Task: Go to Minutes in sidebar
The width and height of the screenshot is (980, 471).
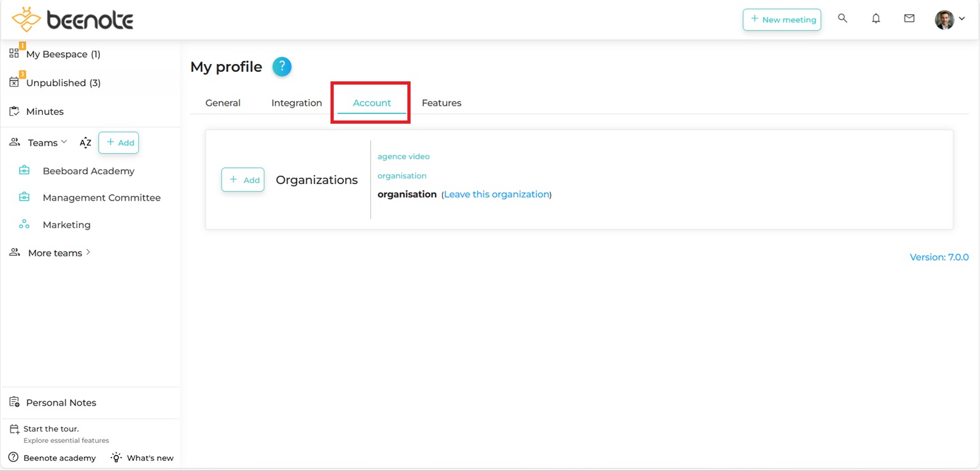Action: pos(44,112)
